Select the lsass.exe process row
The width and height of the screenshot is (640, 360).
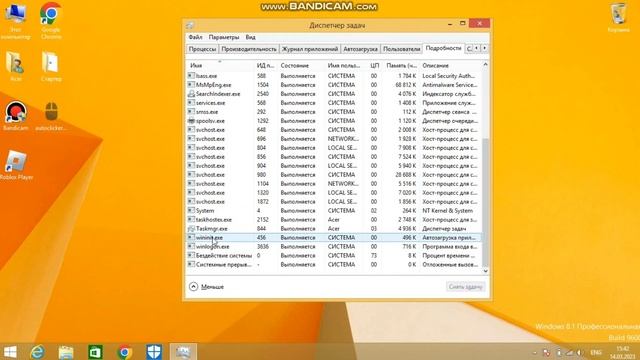334,76
